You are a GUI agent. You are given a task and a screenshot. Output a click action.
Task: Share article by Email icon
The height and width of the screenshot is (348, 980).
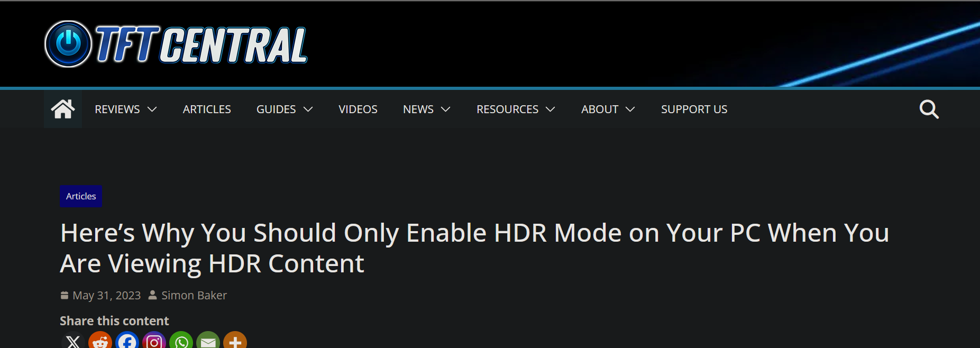tap(208, 341)
